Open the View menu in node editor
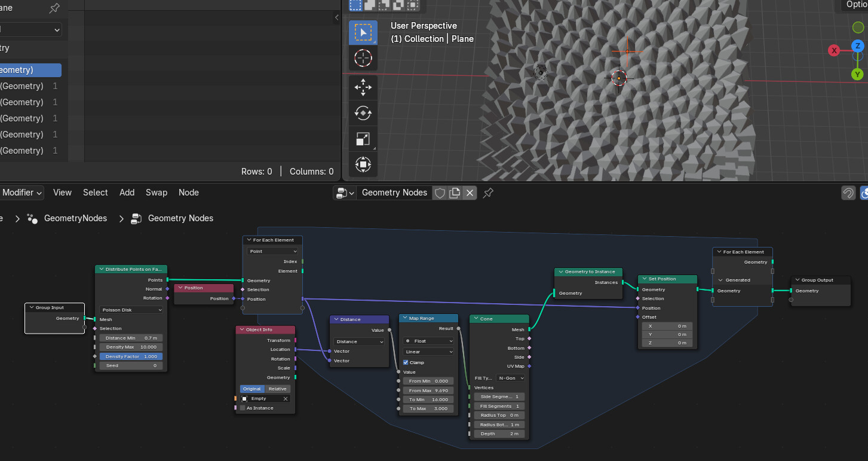 point(62,193)
